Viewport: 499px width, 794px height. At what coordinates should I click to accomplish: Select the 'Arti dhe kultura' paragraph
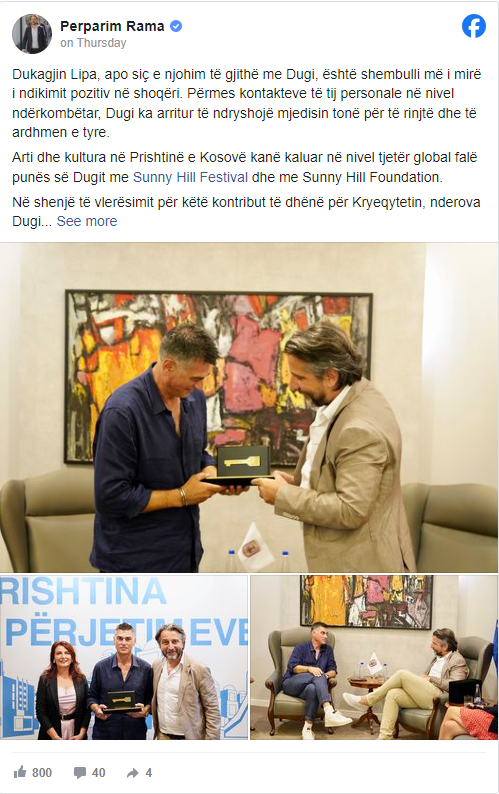point(245,167)
